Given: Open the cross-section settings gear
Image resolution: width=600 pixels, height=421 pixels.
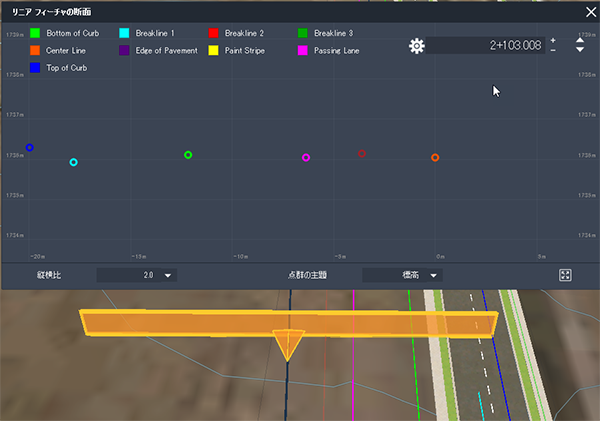Looking at the screenshot, I should [x=416, y=46].
